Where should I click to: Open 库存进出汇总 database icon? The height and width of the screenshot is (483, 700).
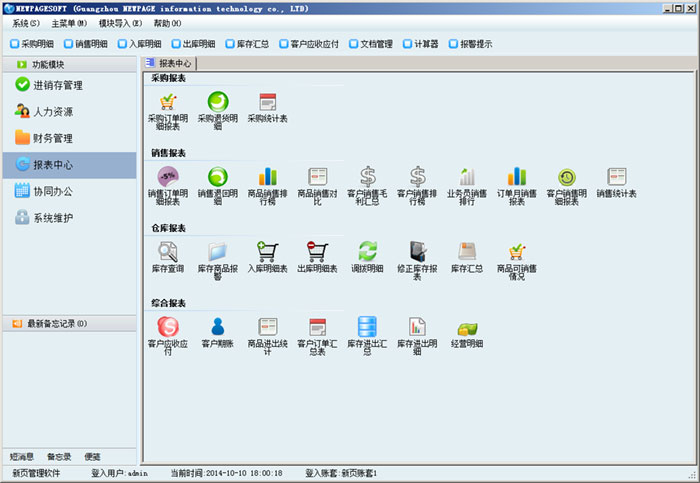(x=367, y=327)
